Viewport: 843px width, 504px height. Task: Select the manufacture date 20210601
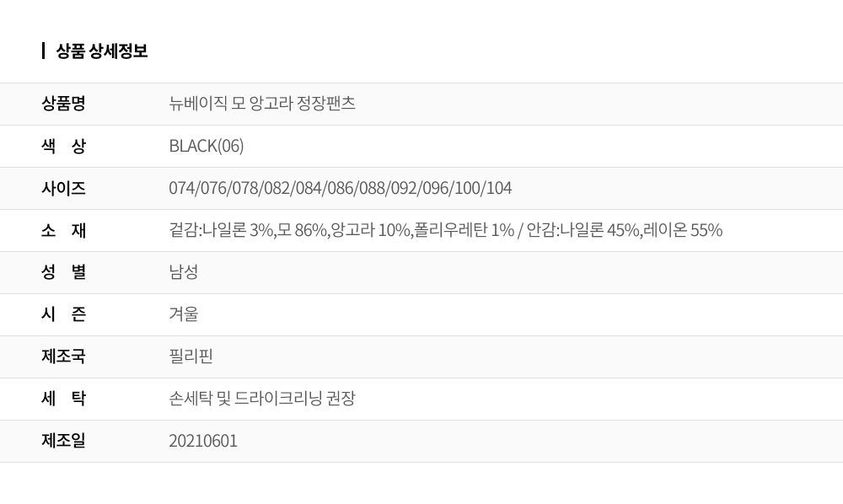click(x=203, y=441)
